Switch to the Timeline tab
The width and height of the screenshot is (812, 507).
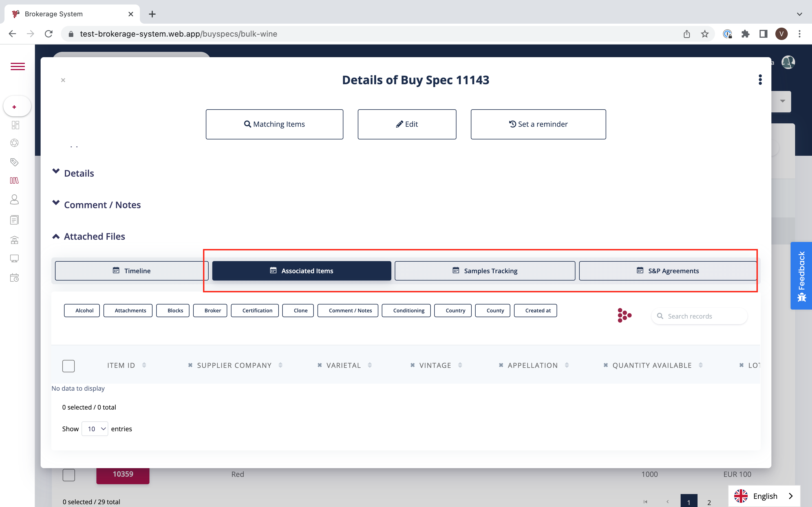pos(132,271)
